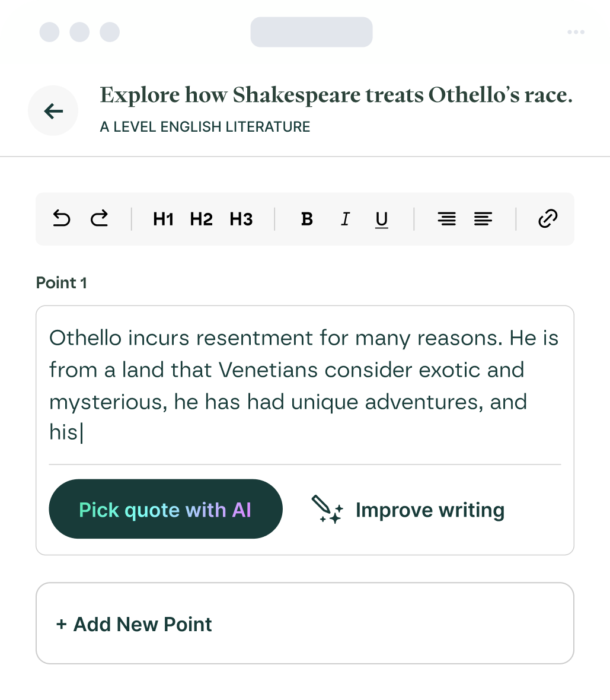610x700 pixels.
Task: Toggle underline formatting
Action: pos(382,219)
